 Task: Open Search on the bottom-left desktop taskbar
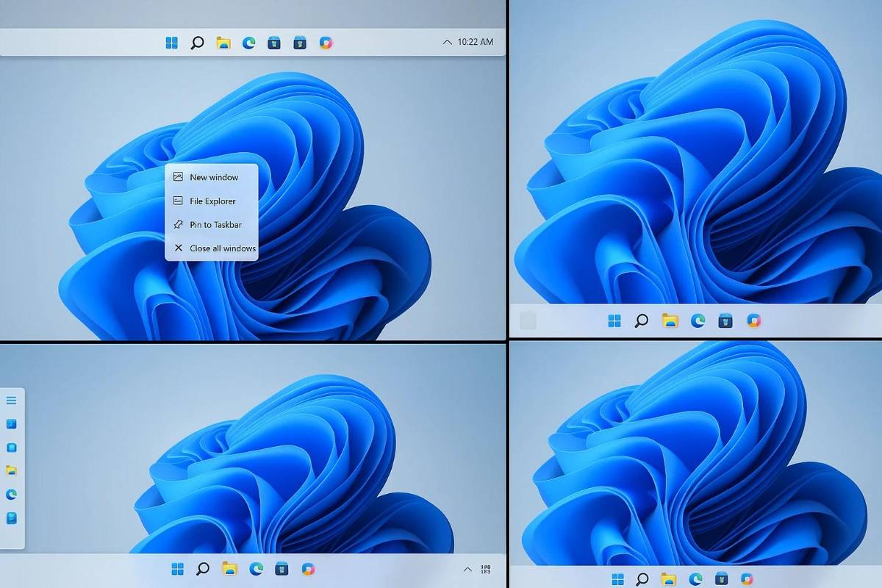pos(203,569)
